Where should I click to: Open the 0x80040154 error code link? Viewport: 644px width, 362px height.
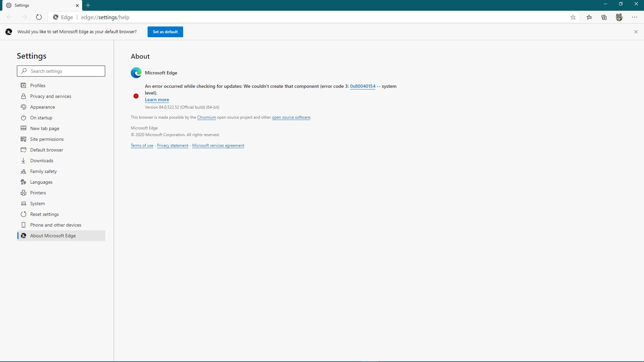[363, 86]
